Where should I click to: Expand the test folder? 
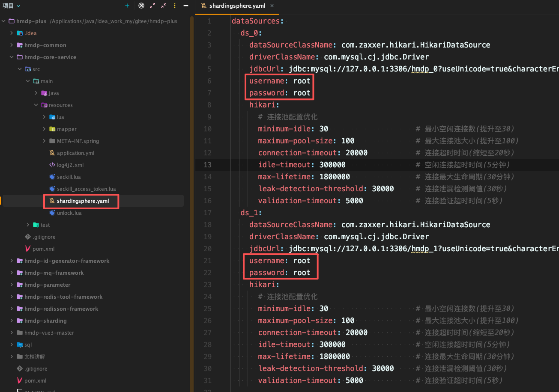pyautogui.click(x=28, y=225)
